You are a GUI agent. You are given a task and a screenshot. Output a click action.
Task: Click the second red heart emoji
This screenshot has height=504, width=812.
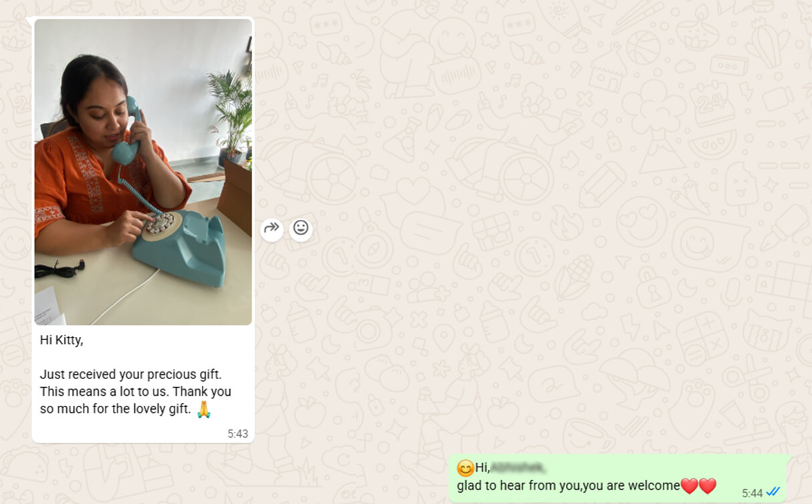click(707, 486)
